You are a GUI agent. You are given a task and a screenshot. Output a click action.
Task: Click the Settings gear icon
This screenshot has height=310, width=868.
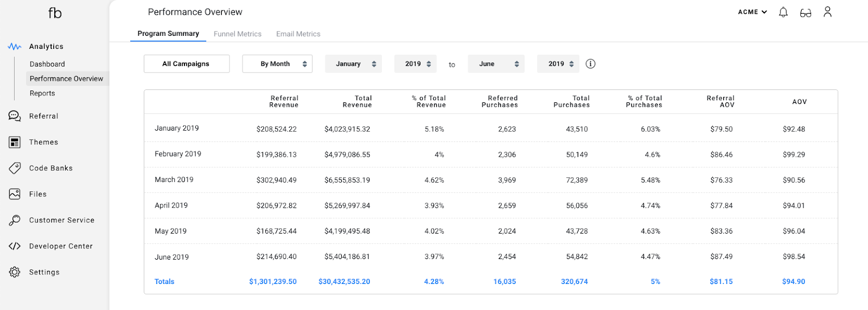coord(15,272)
